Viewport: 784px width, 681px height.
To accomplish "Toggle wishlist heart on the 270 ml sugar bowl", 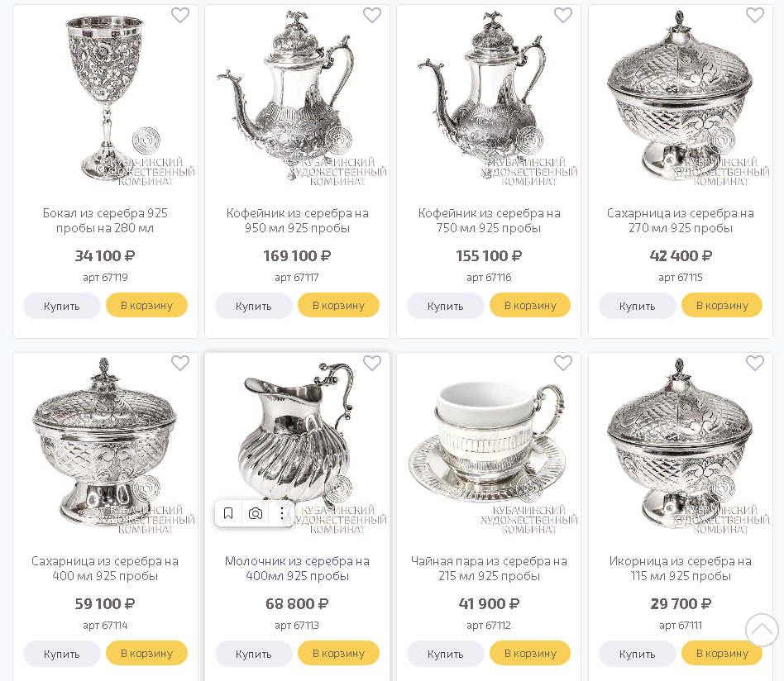I will (x=755, y=16).
